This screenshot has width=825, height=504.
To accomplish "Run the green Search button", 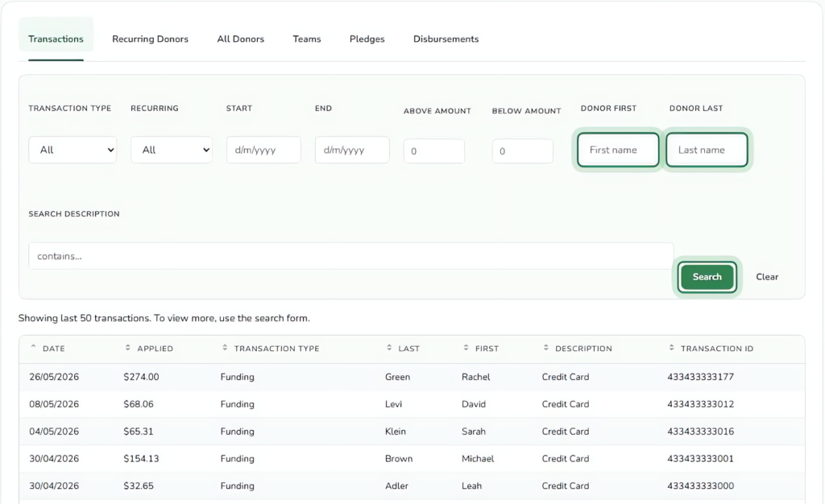I will (707, 277).
